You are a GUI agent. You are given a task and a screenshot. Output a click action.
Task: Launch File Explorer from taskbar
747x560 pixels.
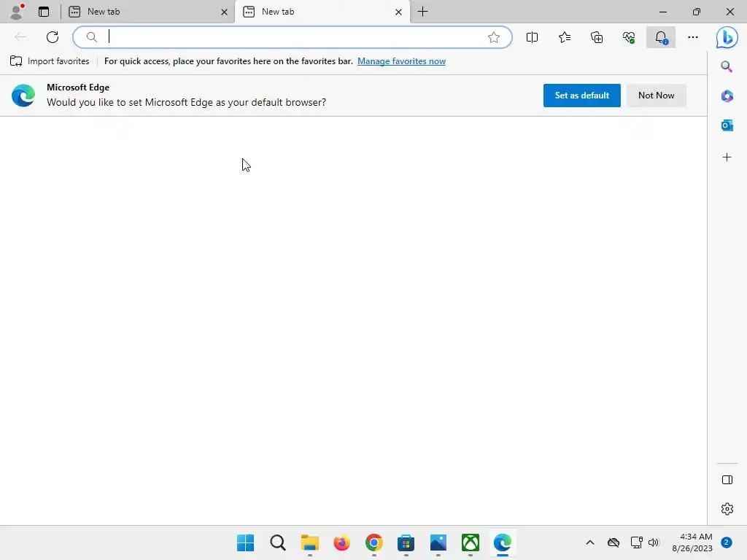[309, 542]
